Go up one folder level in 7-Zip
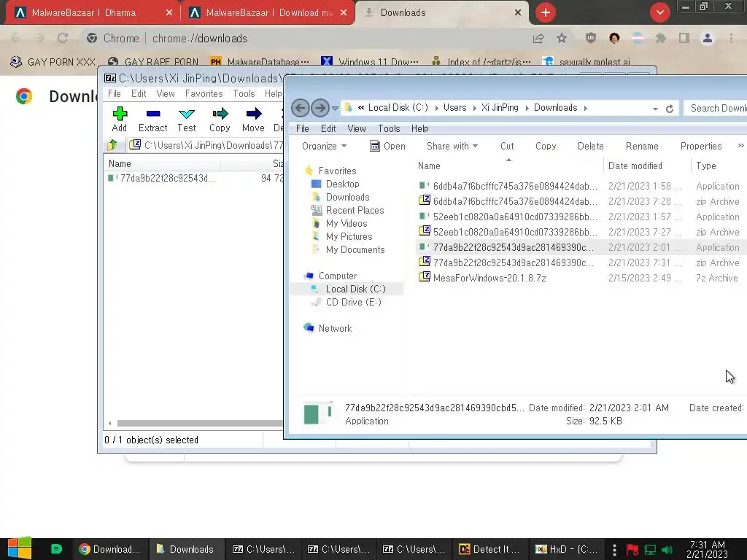 (112, 145)
